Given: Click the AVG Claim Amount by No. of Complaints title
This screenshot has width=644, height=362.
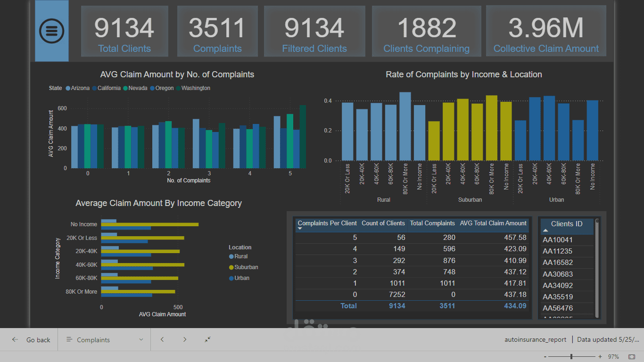Looking at the screenshot, I should (177, 74).
